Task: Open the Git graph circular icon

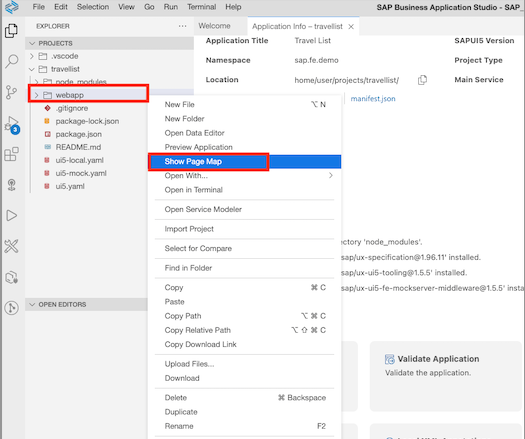Action: point(11,307)
